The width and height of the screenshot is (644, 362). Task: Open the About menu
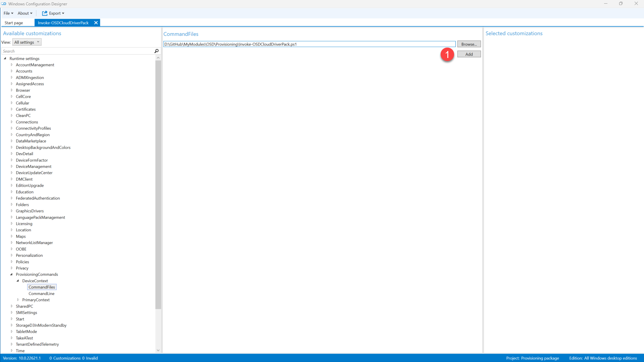coord(25,13)
